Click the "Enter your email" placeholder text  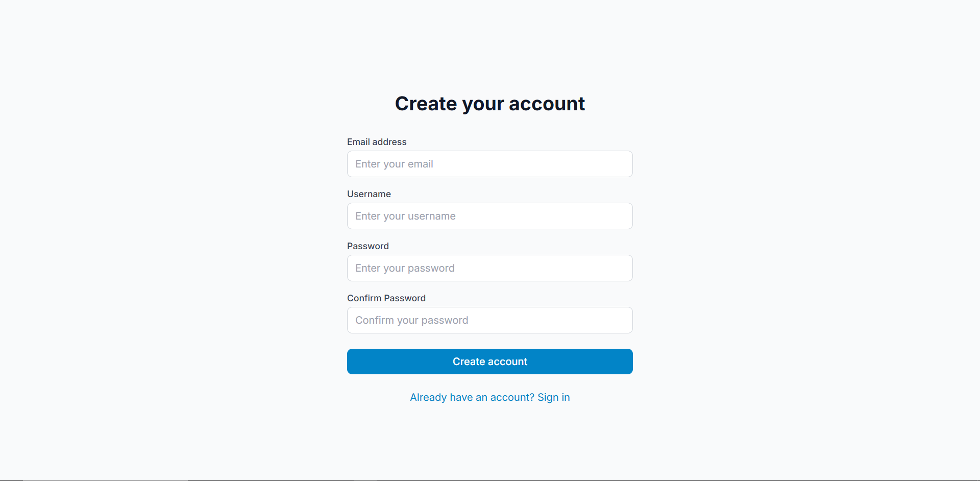pyautogui.click(x=394, y=164)
